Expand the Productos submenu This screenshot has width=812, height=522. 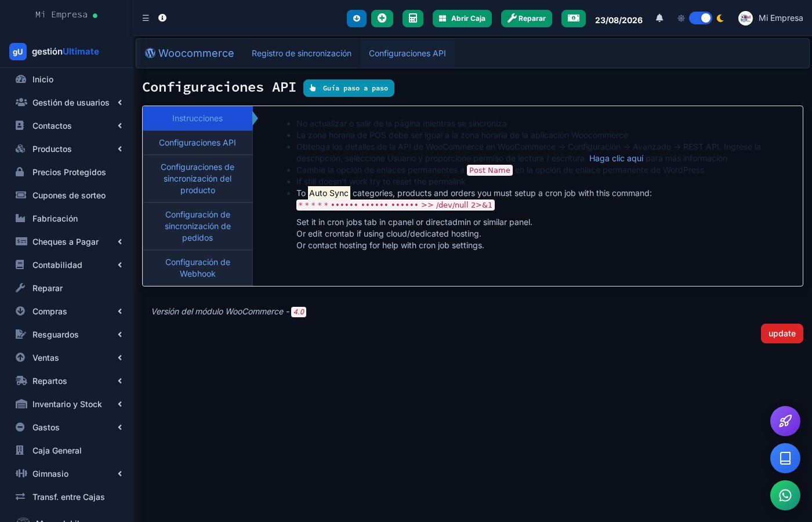67,149
